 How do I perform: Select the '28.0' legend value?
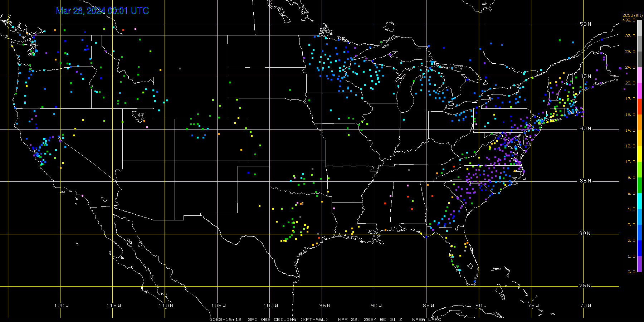[x=630, y=52]
